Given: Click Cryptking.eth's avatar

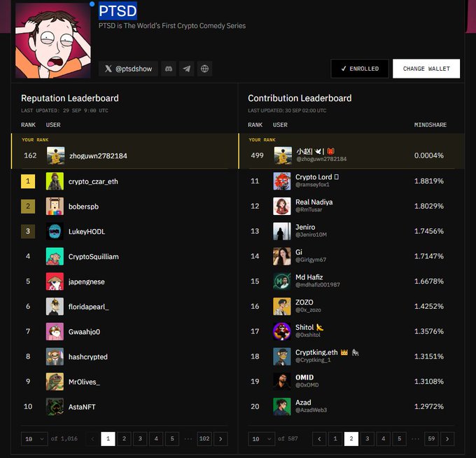Looking at the screenshot, I should pyautogui.click(x=282, y=356).
